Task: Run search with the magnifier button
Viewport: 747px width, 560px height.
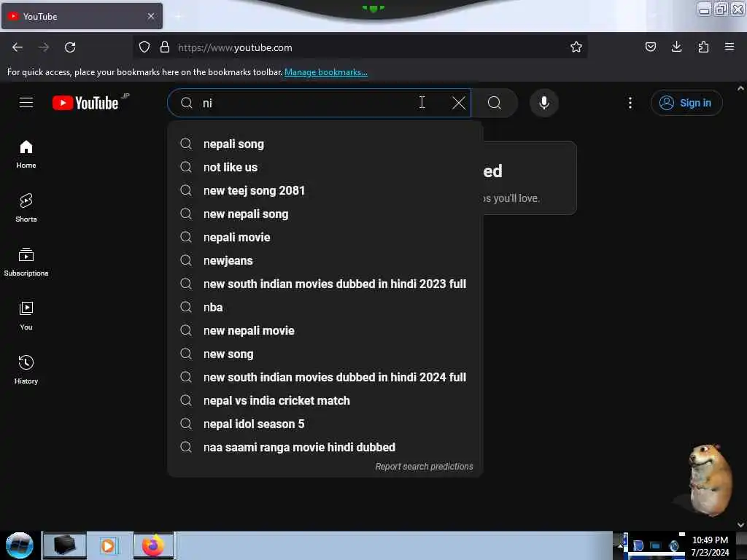Action: click(495, 103)
